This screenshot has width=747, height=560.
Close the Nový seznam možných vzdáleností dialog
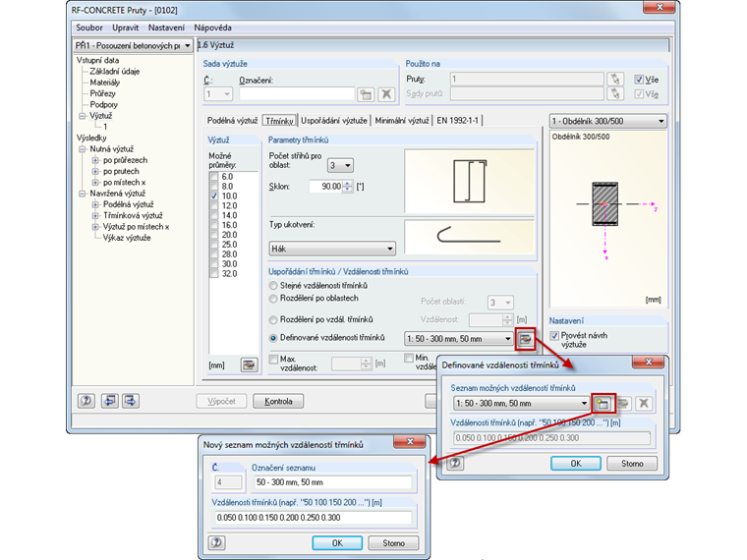tap(410, 442)
